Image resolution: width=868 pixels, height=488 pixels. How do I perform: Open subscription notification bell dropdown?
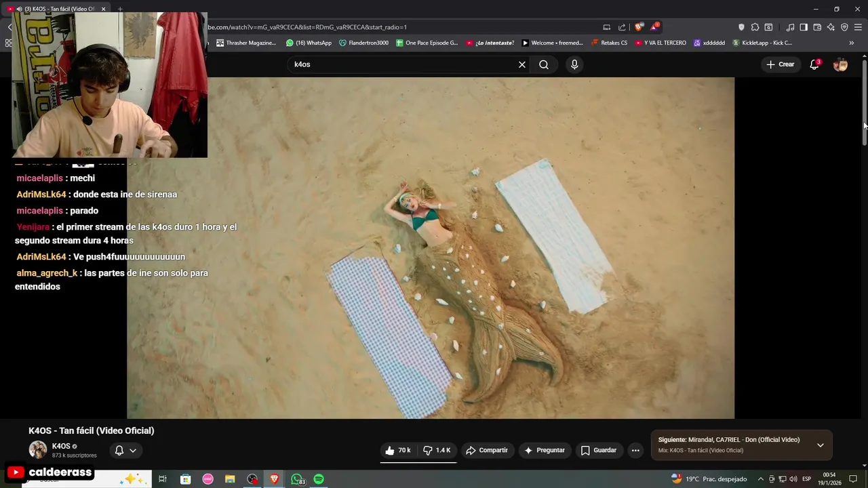[x=125, y=450]
